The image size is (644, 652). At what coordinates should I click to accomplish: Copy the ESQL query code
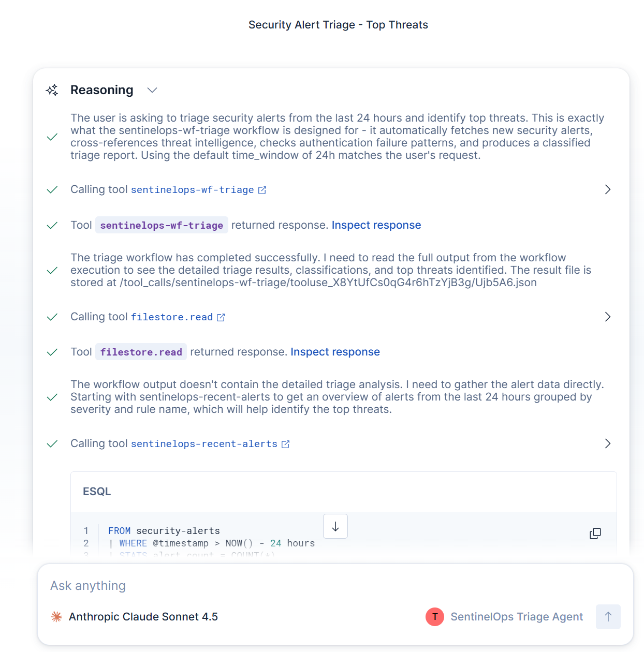tap(595, 534)
